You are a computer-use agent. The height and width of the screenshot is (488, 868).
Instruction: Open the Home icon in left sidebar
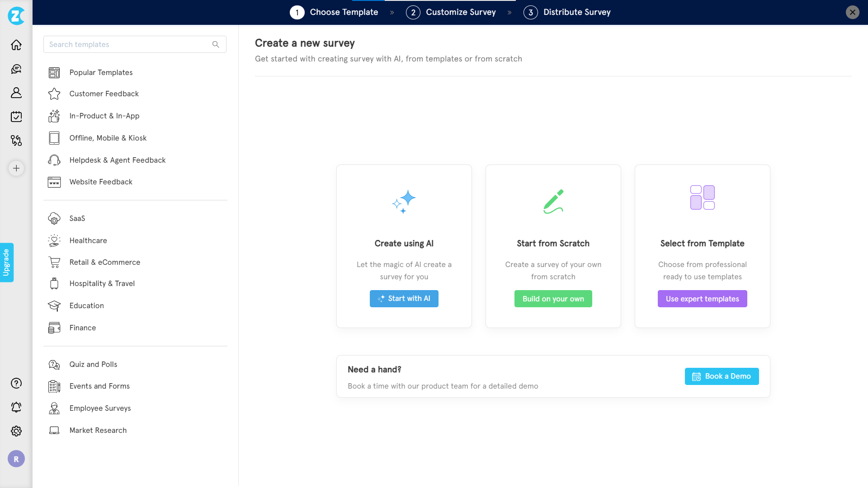click(x=16, y=45)
